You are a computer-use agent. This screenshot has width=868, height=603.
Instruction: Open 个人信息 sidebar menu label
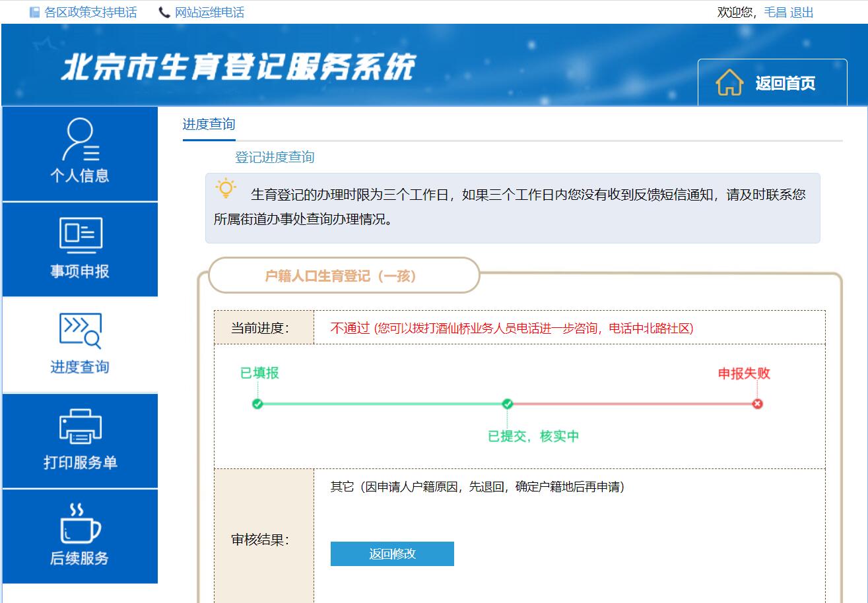point(80,175)
